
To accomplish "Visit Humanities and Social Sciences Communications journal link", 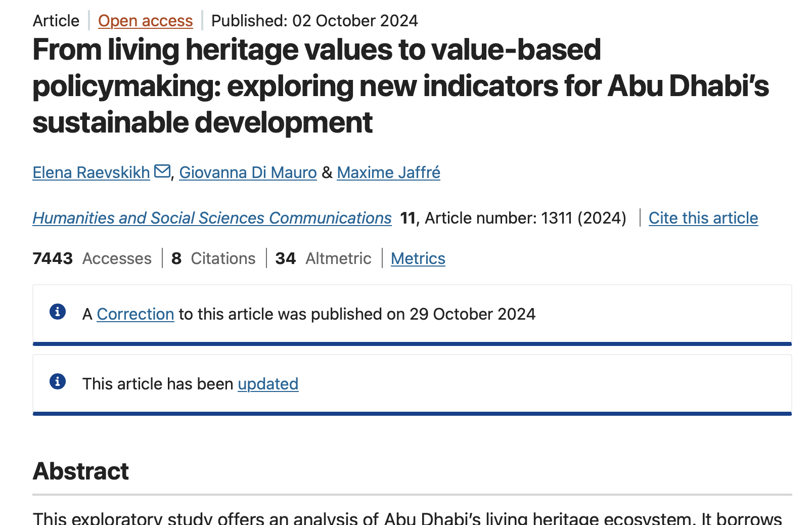I will point(212,218).
